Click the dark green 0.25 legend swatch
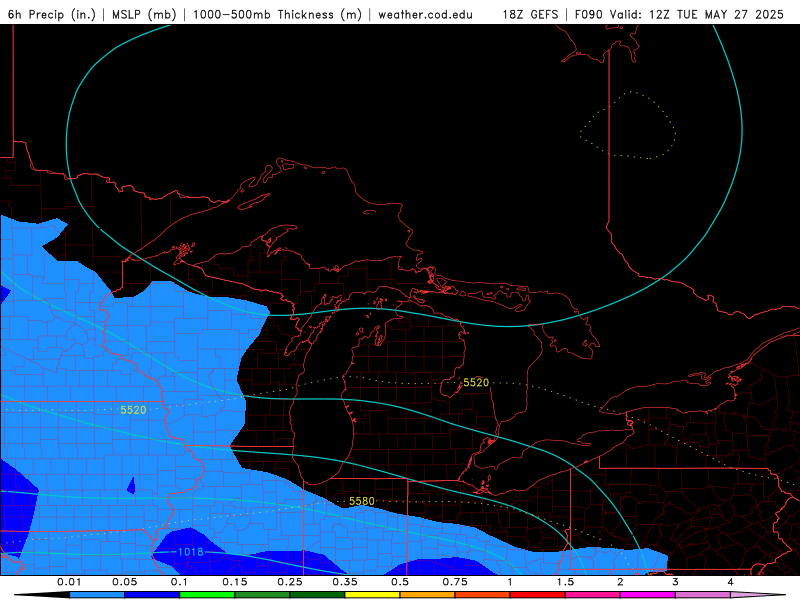800x600 pixels. pos(317,595)
